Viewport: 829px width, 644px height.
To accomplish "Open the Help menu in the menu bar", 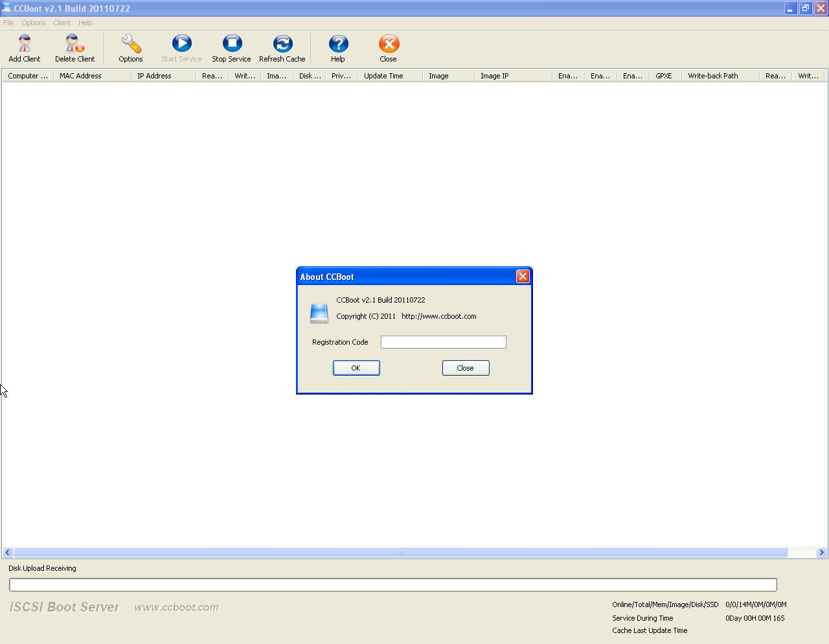I will point(85,23).
